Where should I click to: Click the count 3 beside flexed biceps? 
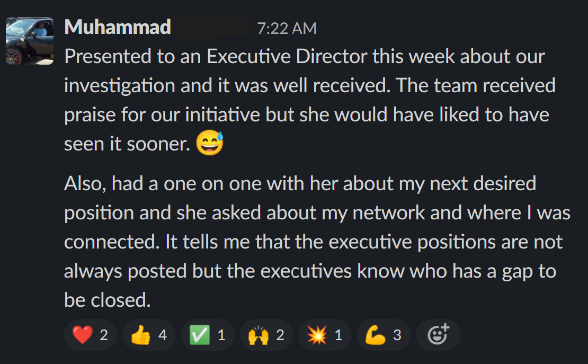pos(397,335)
